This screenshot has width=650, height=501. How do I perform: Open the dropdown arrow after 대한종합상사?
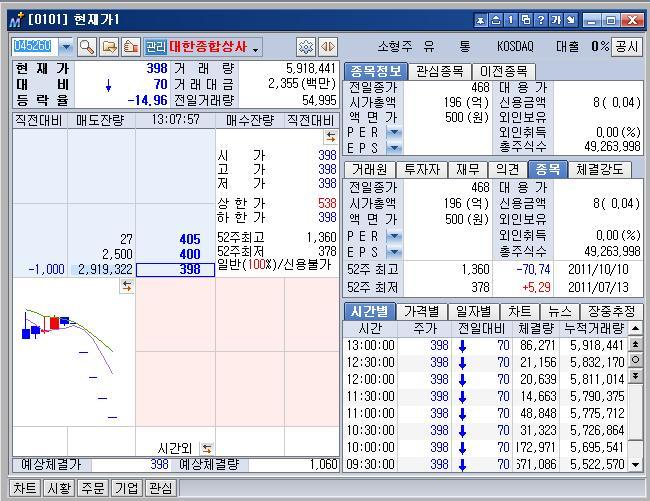pos(256,51)
